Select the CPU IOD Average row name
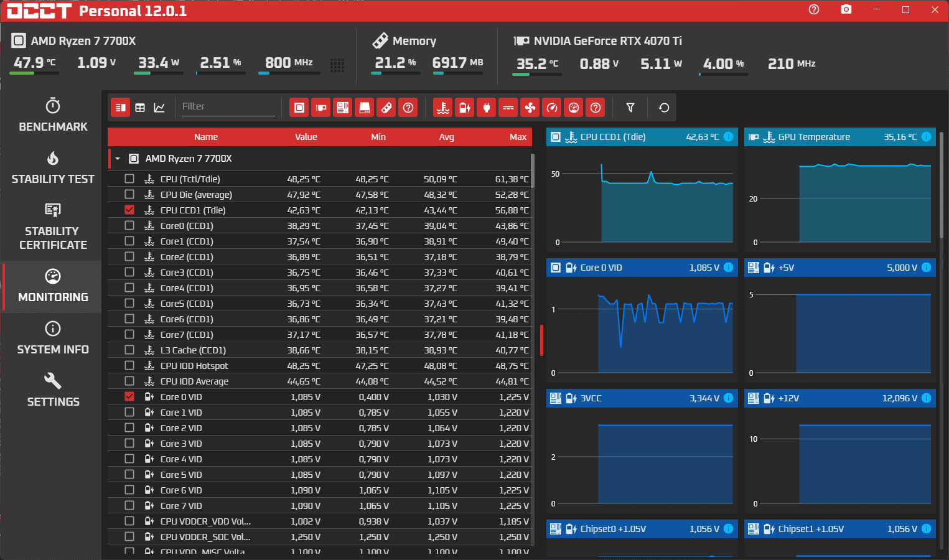This screenshot has height=560, width=949. click(x=194, y=381)
